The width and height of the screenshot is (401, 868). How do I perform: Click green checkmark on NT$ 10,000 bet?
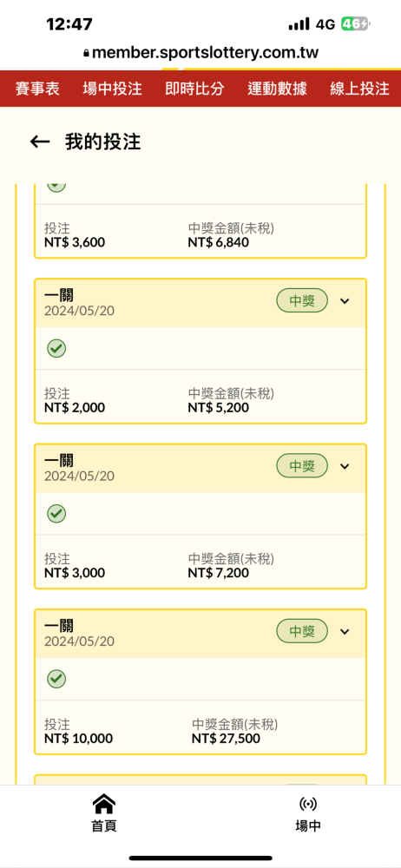tap(56, 679)
